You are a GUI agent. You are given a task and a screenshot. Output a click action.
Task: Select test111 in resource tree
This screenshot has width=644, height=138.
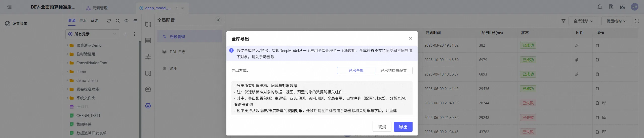[x=82, y=107]
